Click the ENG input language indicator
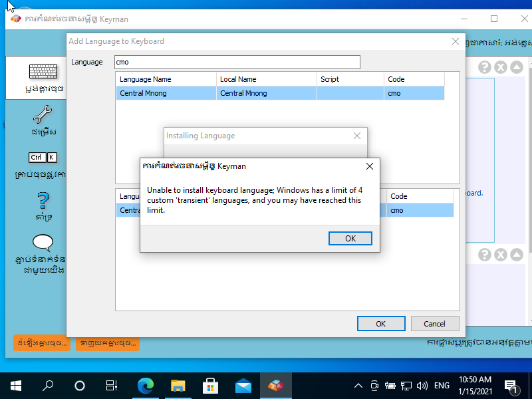Screen dimensions: 532x399 tap(442, 386)
